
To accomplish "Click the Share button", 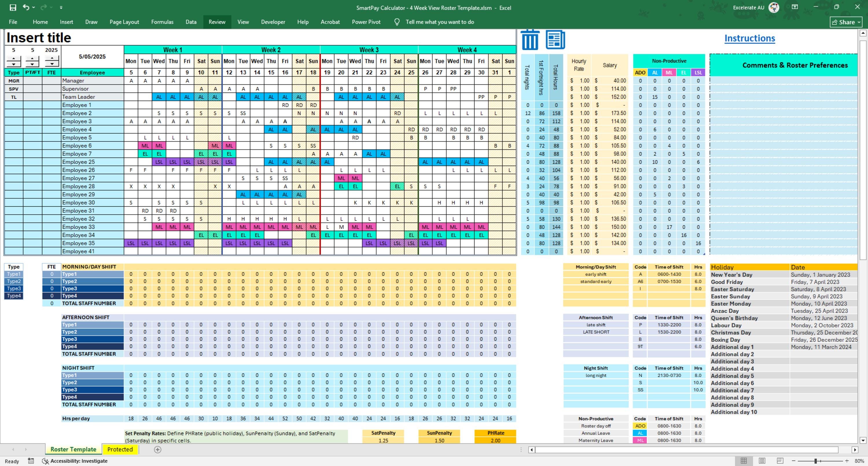I will click(x=846, y=22).
